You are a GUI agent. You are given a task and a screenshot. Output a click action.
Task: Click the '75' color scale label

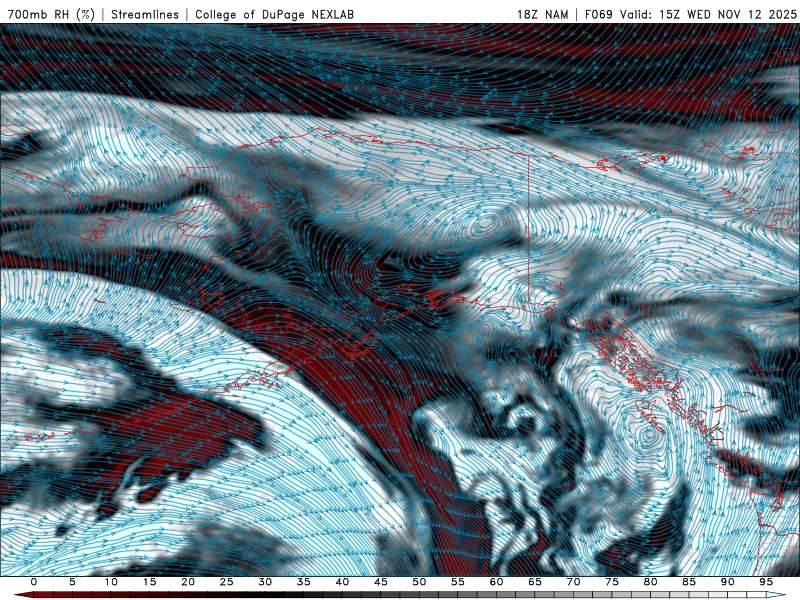612,582
